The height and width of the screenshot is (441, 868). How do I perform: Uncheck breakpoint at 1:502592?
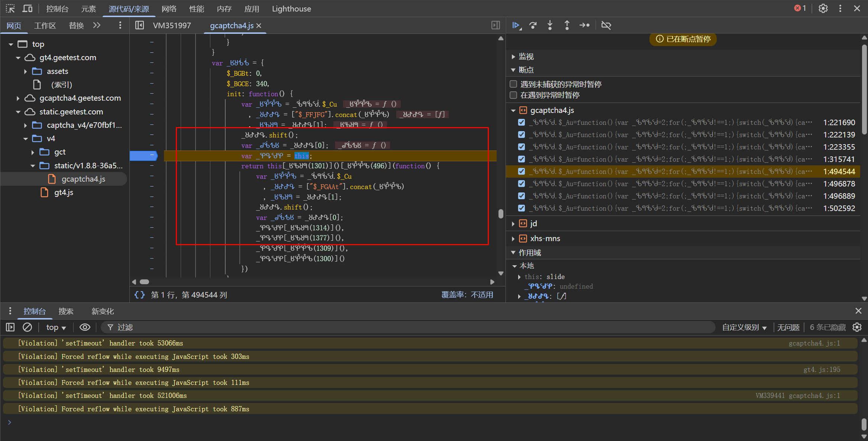pyautogui.click(x=521, y=208)
